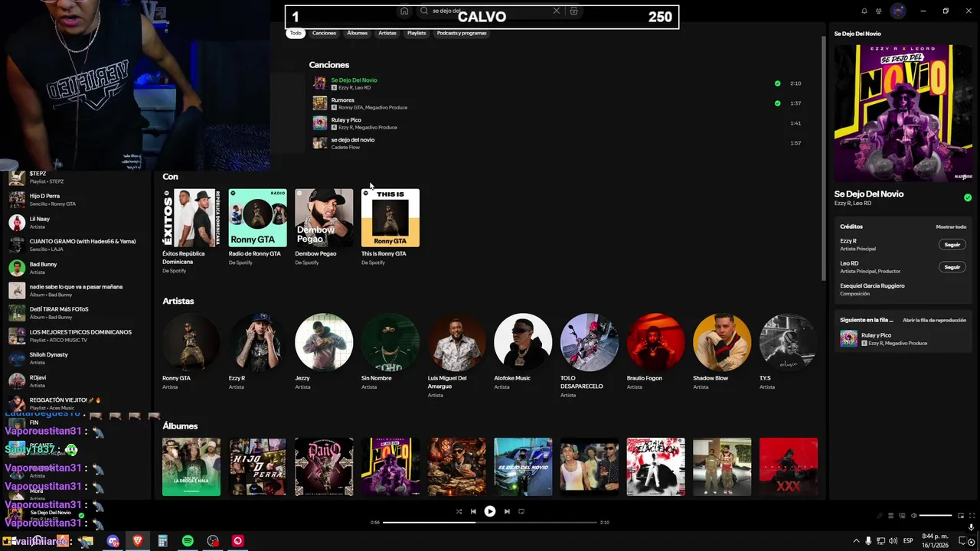Click Mostrar todo in Créditos

pyautogui.click(x=951, y=227)
